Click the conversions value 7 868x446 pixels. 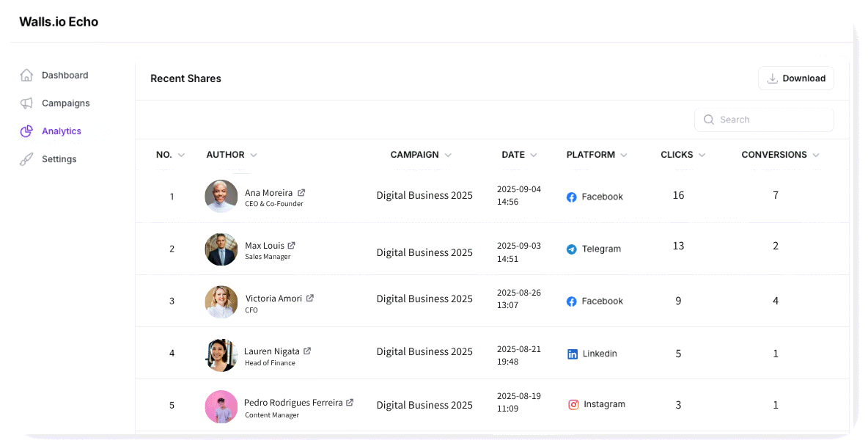776,195
